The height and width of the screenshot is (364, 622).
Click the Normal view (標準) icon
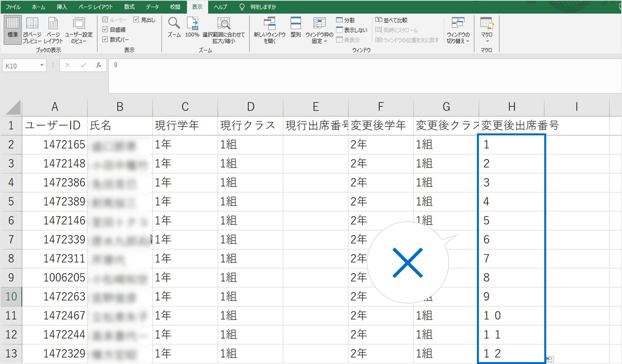[13, 24]
